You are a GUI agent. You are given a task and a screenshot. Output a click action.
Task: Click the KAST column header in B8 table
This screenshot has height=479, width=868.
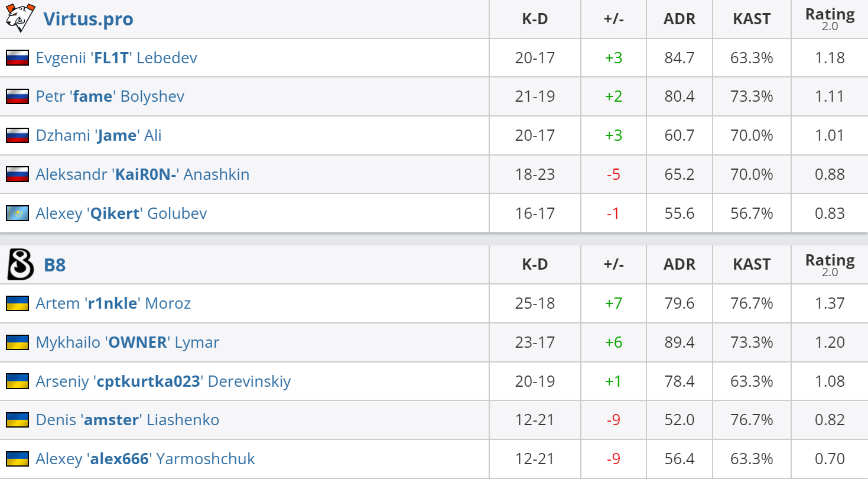(752, 264)
